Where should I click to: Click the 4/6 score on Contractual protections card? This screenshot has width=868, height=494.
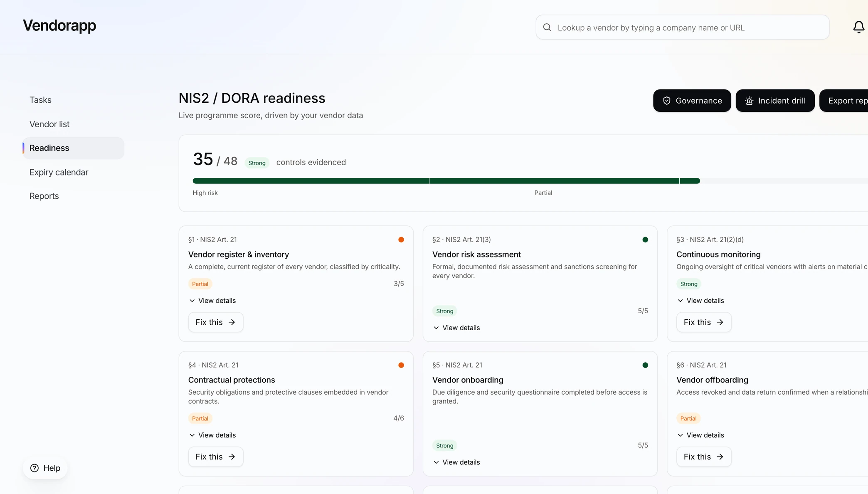[x=399, y=418]
